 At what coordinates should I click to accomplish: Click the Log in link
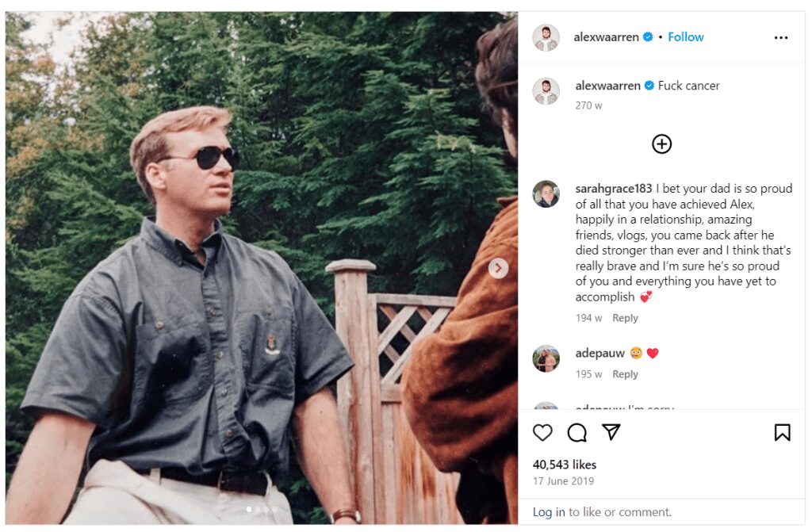tap(549, 512)
